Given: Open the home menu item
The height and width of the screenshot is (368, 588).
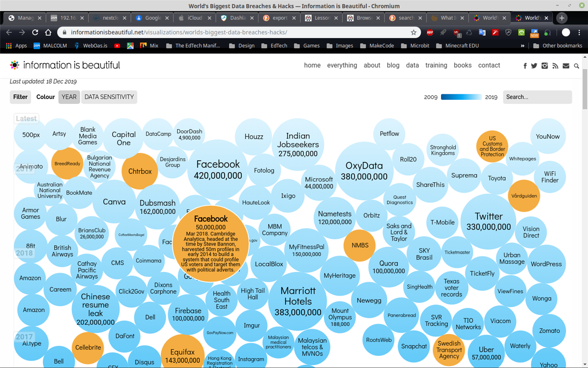Looking at the screenshot, I should click(x=312, y=65).
